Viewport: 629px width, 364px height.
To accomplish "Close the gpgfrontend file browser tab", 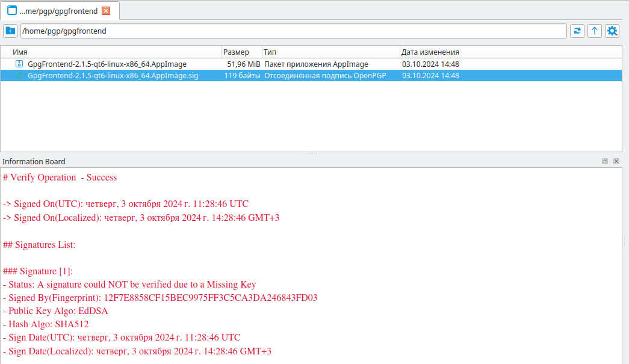I will pos(106,11).
